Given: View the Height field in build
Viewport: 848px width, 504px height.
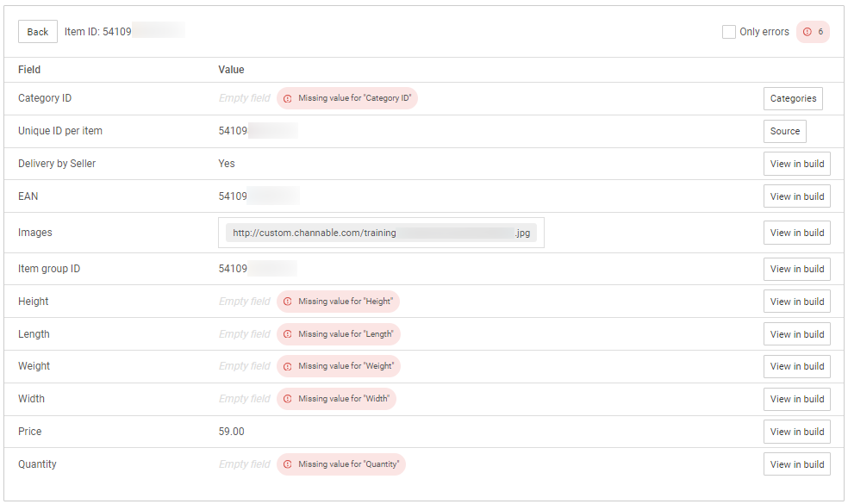Looking at the screenshot, I should [796, 302].
